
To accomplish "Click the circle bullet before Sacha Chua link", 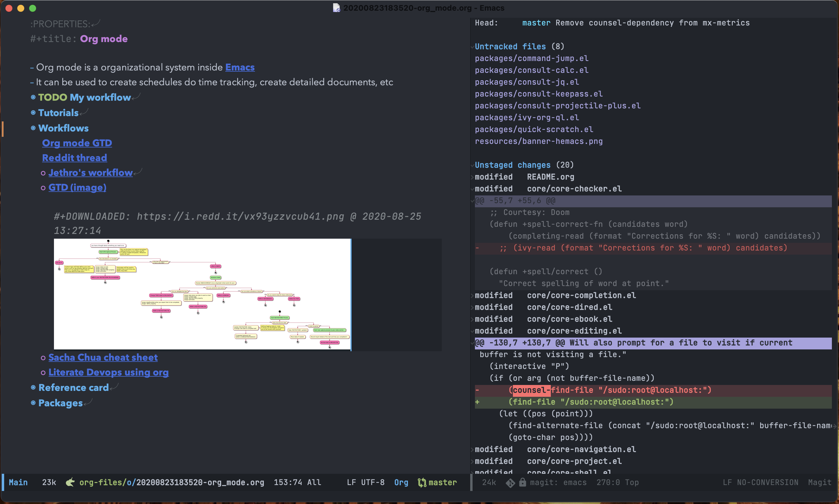I will (43, 358).
